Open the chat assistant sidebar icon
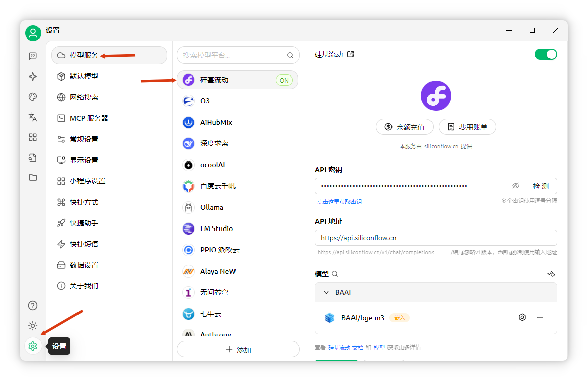Screen dimensions: 588x381 click(33, 56)
